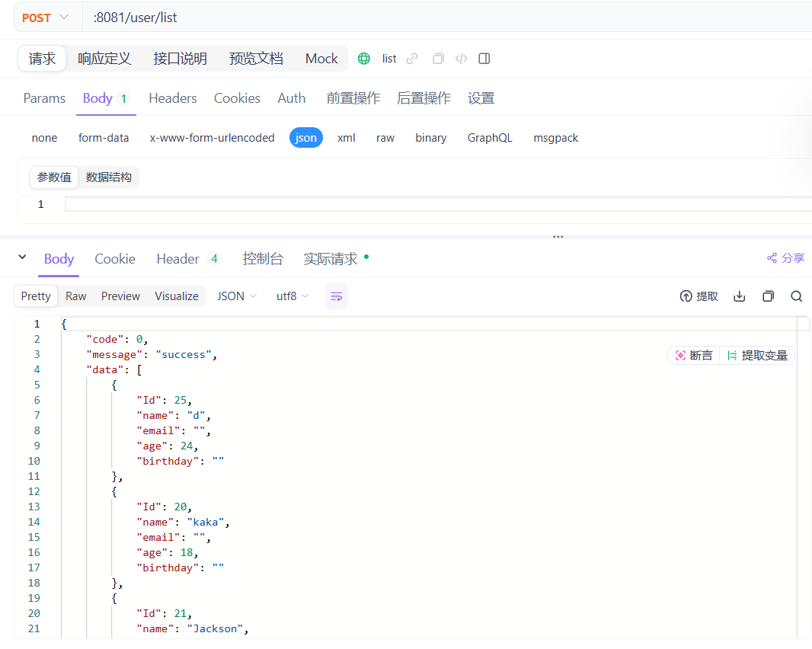Viewport: 812px width, 649px height.
Task: Toggle word wrap in response
Action: click(336, 296)
